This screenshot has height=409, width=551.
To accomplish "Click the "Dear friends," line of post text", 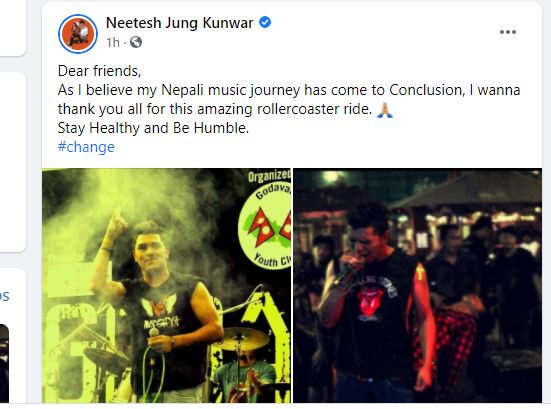I will pyautogui.click(x=99, y=71).
